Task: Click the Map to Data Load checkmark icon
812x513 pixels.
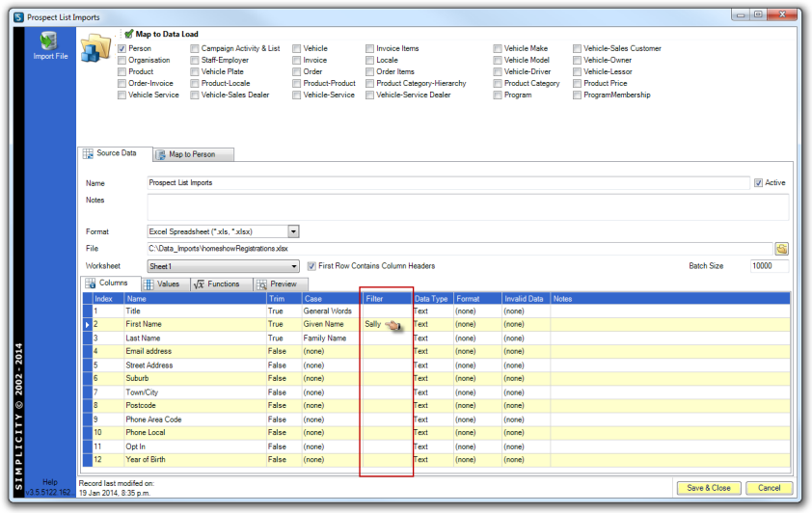Action: (x=129, y=34)
